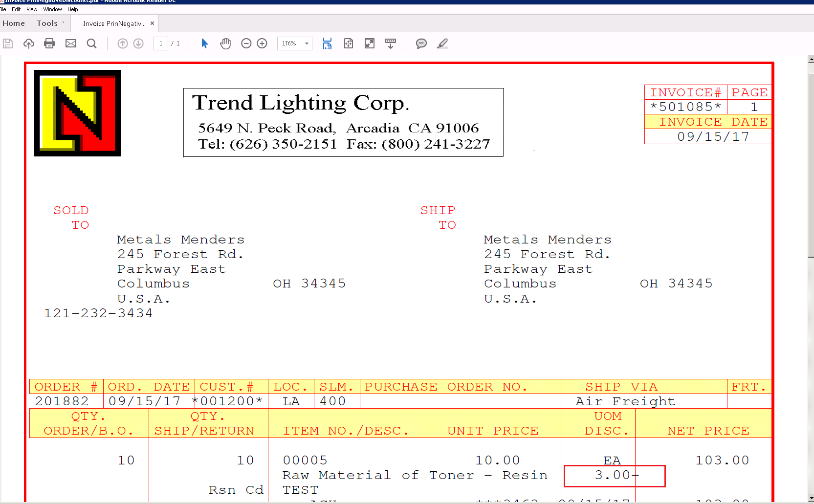Click the unit price 10.00
The image size is (814, 504).
498,460
